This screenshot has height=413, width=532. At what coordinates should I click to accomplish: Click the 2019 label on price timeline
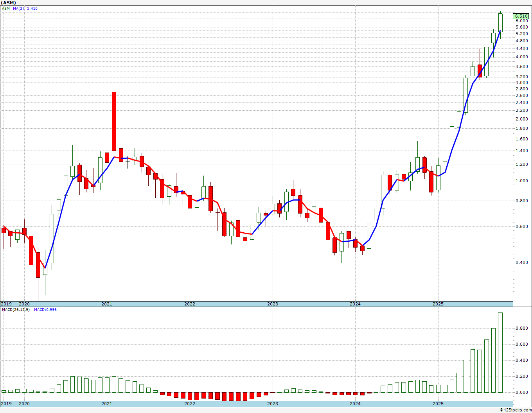(6, 304)
